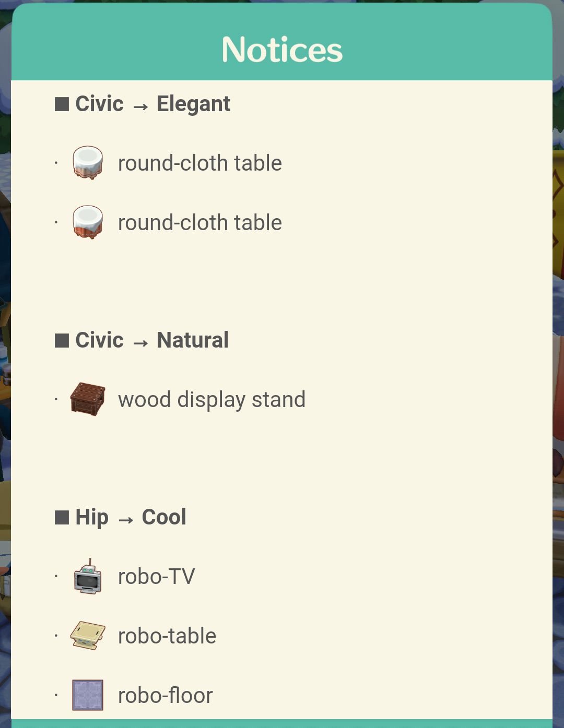This screenshot has width=564, height=728.
Task: Click the square bullet beside Civic → Natural
Action: coord(62,340)
